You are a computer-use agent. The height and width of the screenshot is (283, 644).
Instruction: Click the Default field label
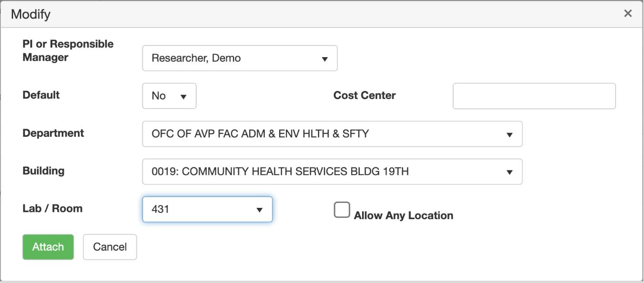tap(41, 95)
